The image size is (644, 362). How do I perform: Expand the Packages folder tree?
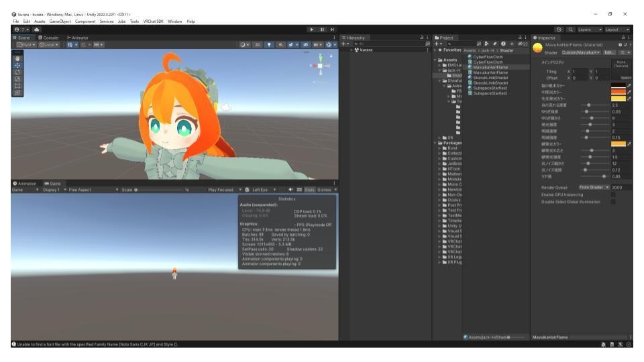[435, 143]
